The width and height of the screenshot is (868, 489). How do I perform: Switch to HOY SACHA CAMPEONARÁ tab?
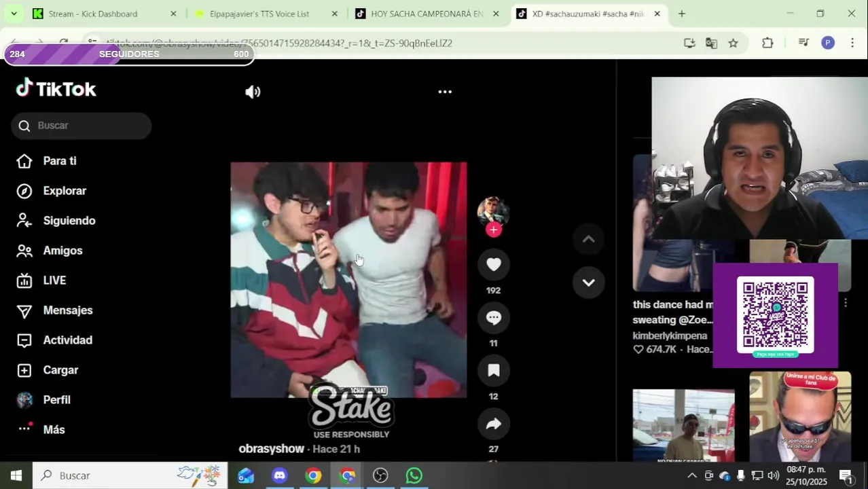427,14
